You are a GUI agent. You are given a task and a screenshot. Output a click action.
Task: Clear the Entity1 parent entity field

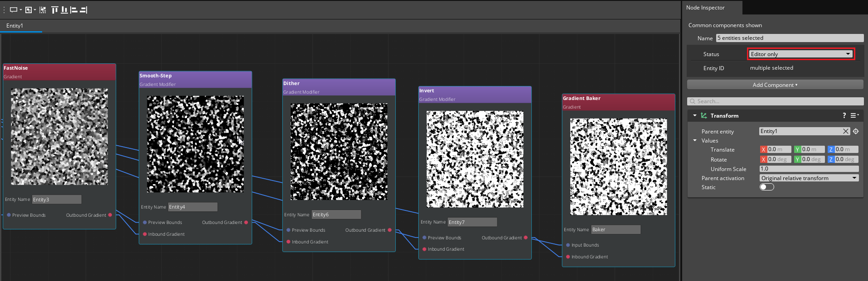(x=845, y=131)
